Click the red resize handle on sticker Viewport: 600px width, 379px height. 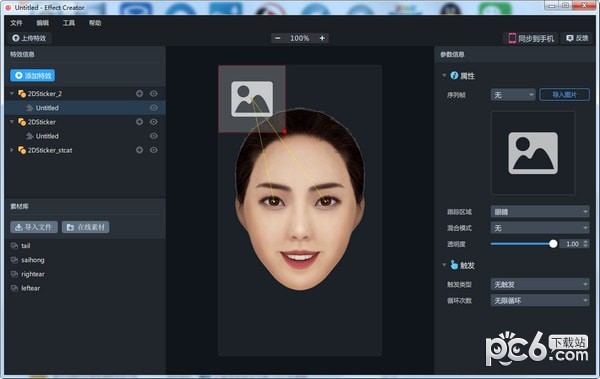pos(284,132)
